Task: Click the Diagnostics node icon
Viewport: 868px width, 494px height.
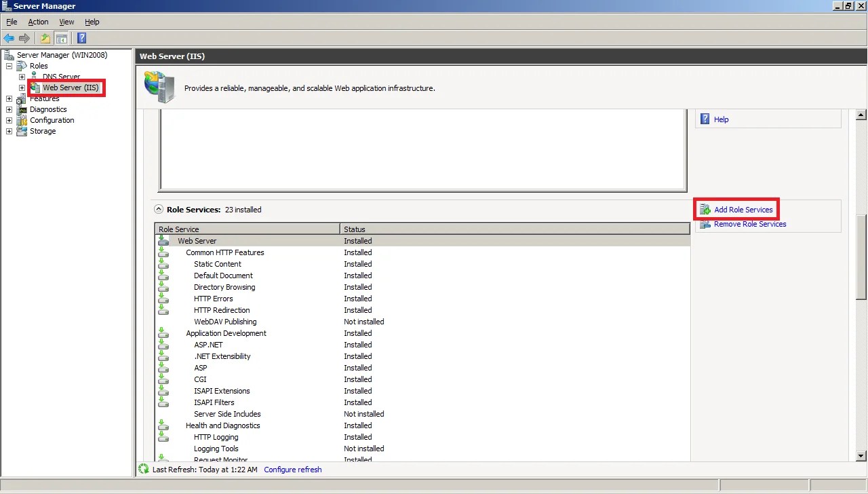Action: pos(22,109)
